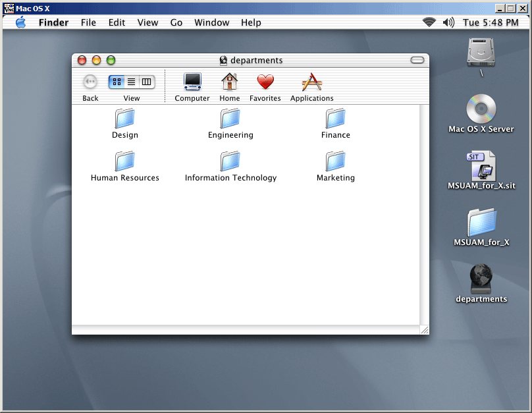The width and height of the screenshot is (532, 413).
Task: Open the volume control in menu bar
Action: click(448, 22)
